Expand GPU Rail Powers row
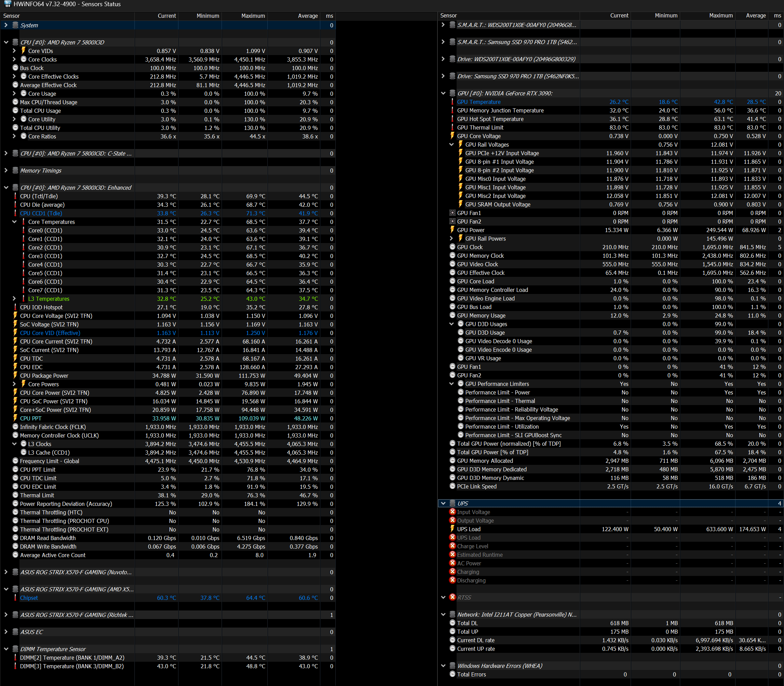The width and height of the screenshot is (784, 686). [x=451, y=239]
